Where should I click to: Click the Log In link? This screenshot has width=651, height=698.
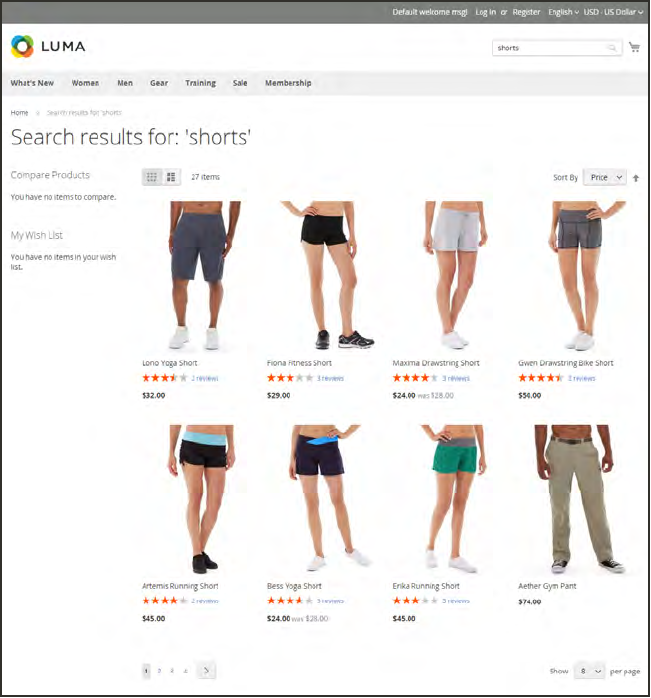click(485, 12)
